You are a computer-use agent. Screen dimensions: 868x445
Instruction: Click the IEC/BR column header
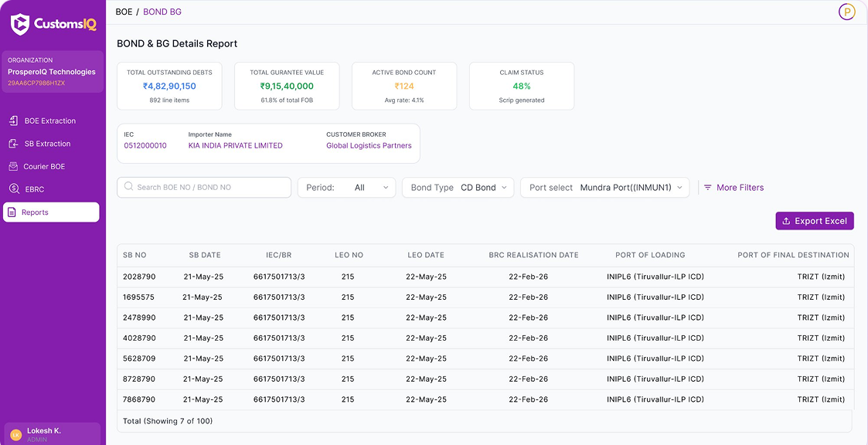(x=278, y=255)
